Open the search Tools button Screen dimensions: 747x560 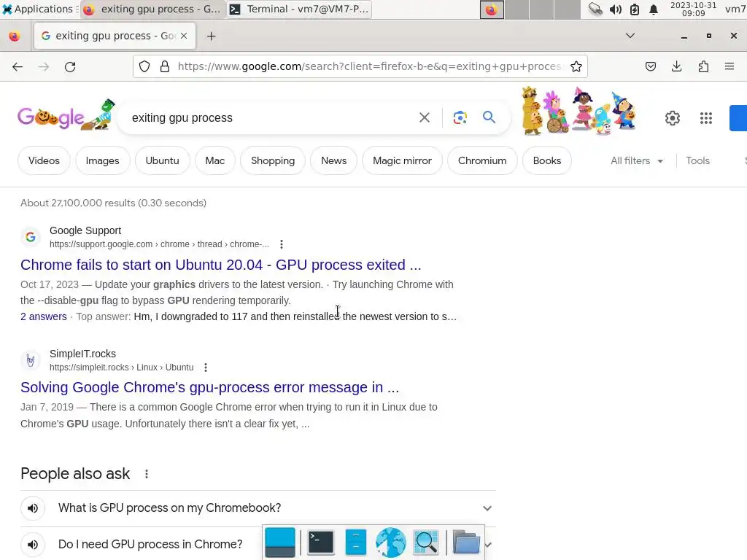tap(697, 161)
